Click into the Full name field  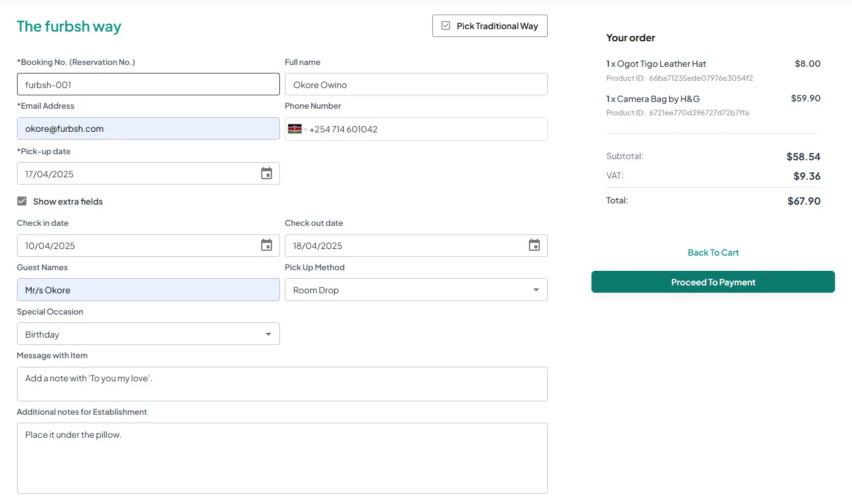(x=416, y=84)
